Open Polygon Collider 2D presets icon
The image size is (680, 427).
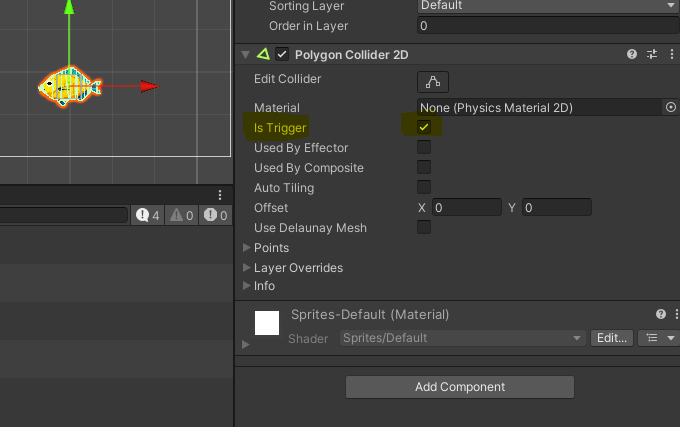click(652, 54)
